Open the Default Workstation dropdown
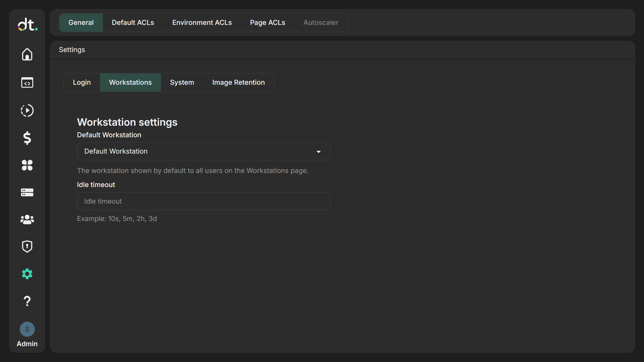This screenshot has width=644, height=362. point(204,151)
